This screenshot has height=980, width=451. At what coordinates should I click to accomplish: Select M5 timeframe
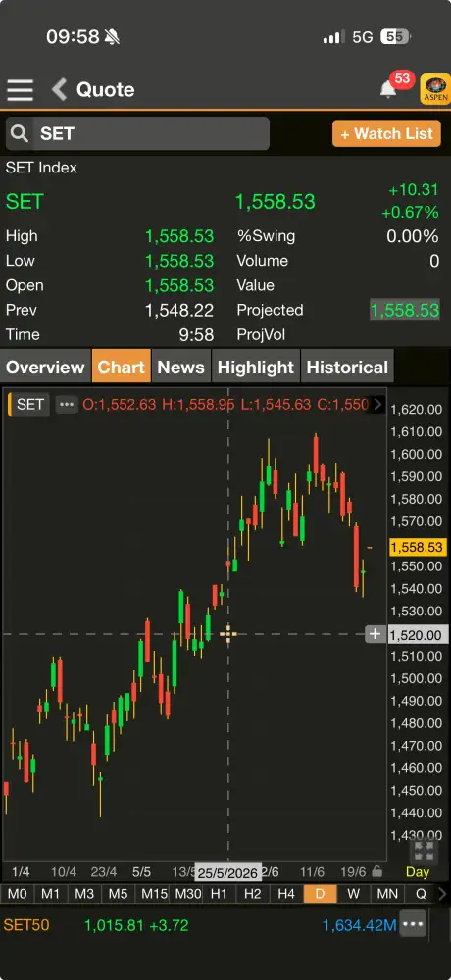click(x=119, y=894)
